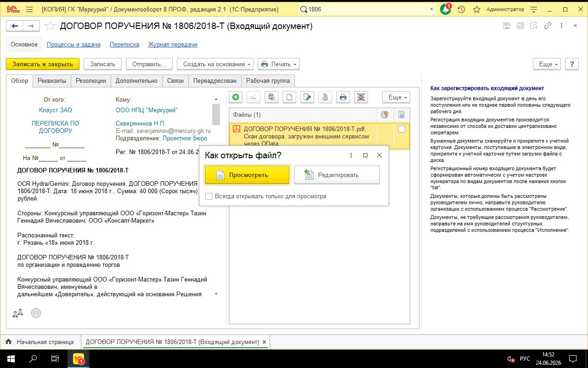
Task: Select the 'Обзор' tab
Action: click(20, 81)
